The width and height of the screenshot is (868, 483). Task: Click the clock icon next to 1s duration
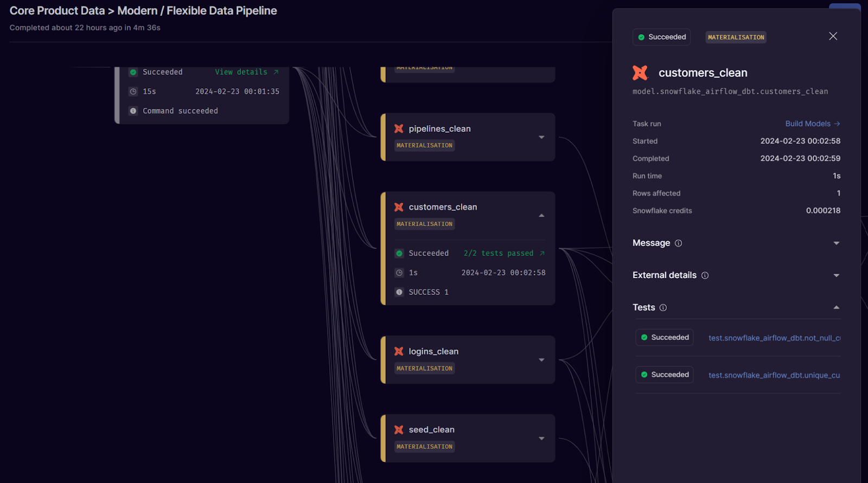(399, 273)
